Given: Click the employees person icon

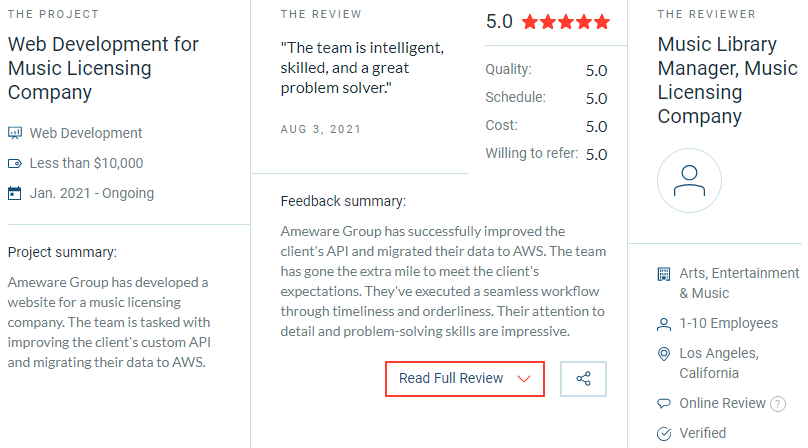Looking at the screenshot, I should coord(663,324).
